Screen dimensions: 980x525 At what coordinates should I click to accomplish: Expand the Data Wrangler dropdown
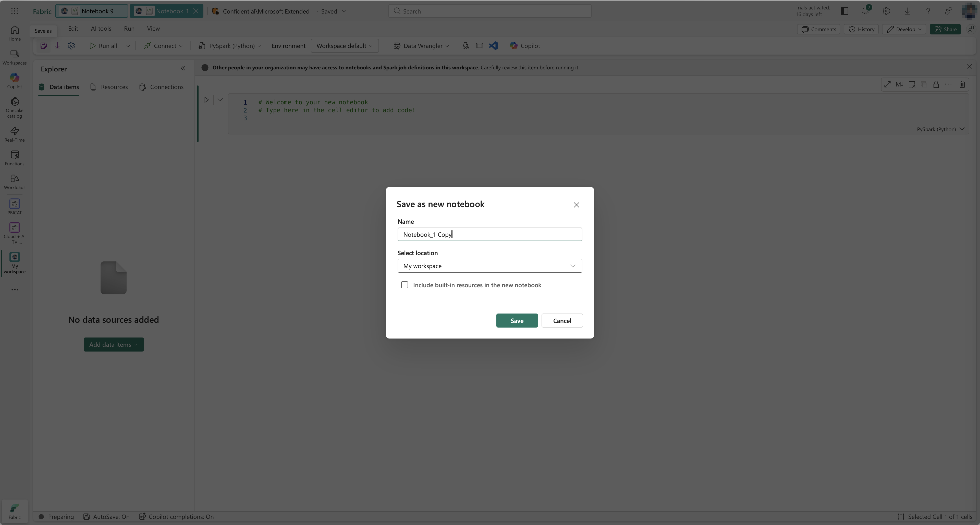click(x=447, y=46)
